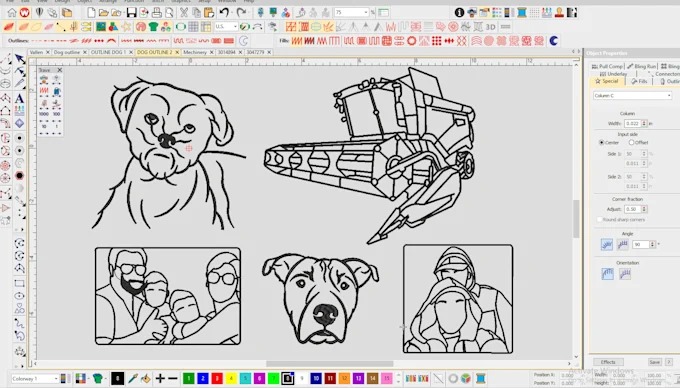Pick red color swatch number 3

click(217, 378)
